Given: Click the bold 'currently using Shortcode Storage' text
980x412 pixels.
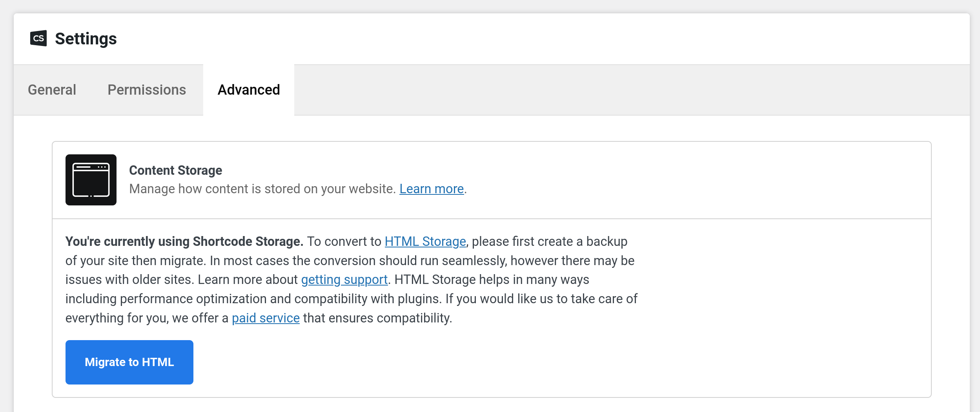Looking at the screenshot, I should pos(184,242).
